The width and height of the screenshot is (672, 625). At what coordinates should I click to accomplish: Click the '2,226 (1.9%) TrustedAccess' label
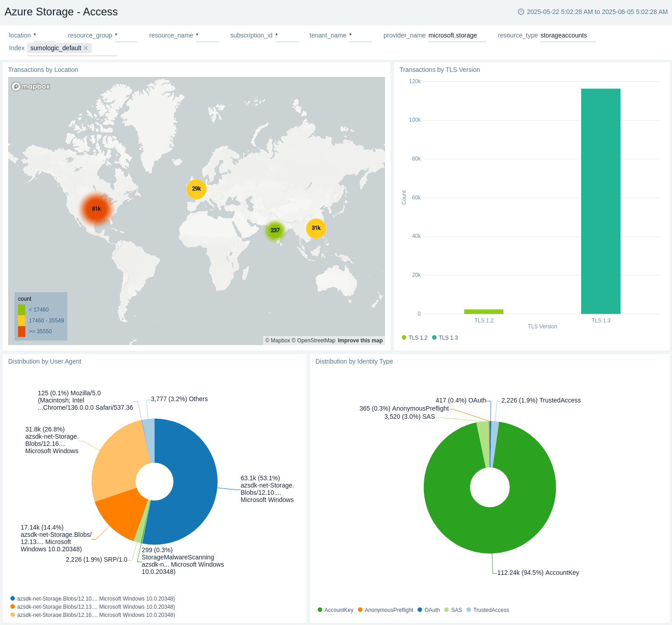pyautogui.click(x=541, y=400)
